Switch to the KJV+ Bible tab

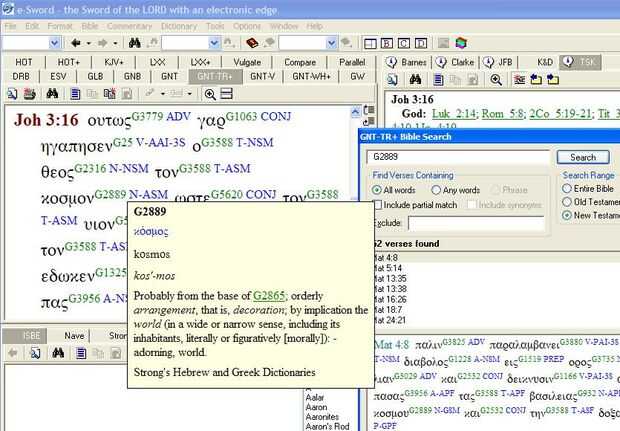[114, 62]
